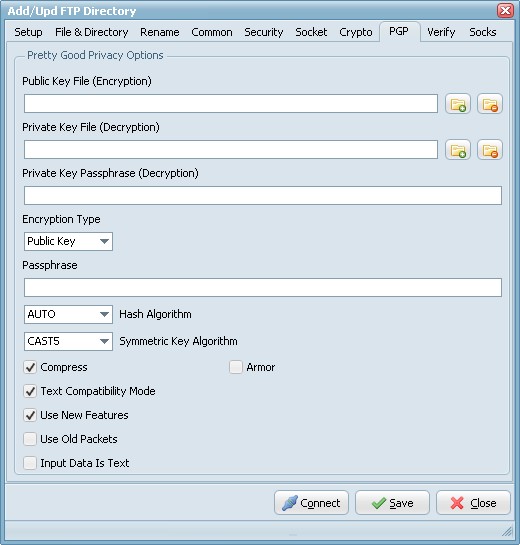Grab the resize grip in the corner
Viewport: 520px width, 545px height.
(x=507, y=531)
